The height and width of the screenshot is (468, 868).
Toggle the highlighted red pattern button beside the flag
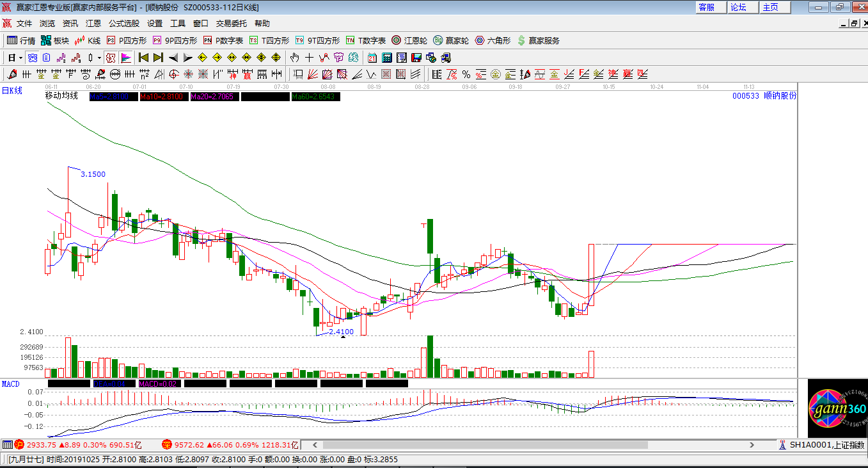[x=110, y=58]
